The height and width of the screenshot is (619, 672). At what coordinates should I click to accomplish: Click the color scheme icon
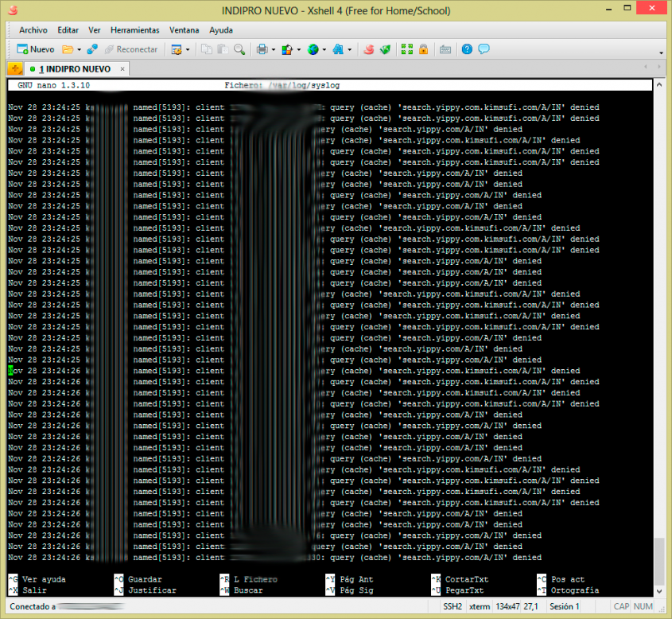(x=287, y=49)
